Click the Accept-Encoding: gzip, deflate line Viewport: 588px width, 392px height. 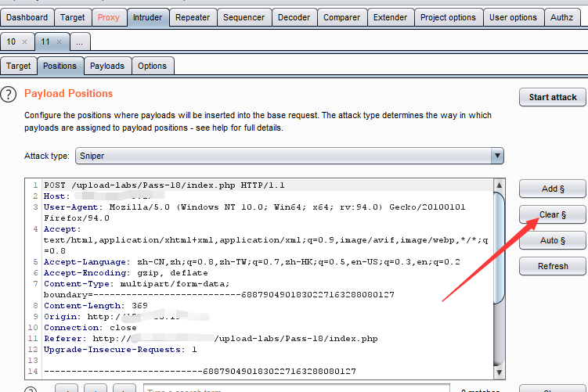tap(125, 273)
